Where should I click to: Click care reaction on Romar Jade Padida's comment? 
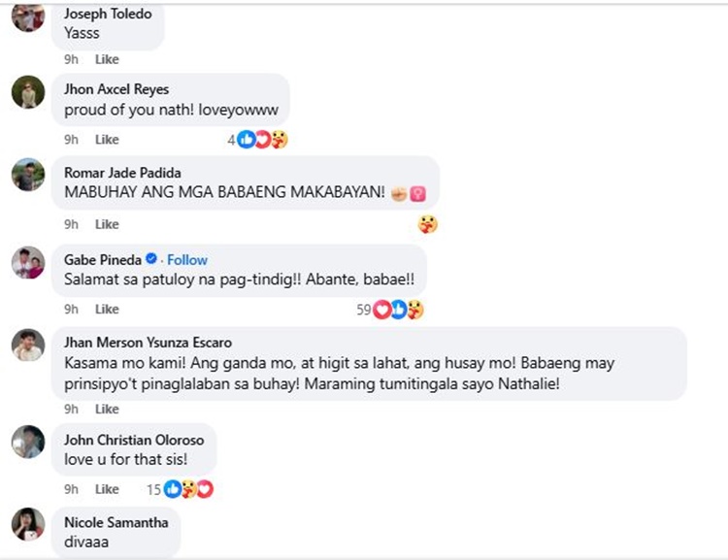pos(427,224)
